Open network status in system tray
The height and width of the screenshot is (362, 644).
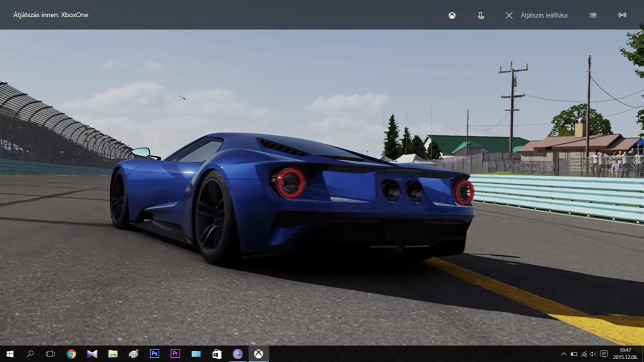pos(584,354)
